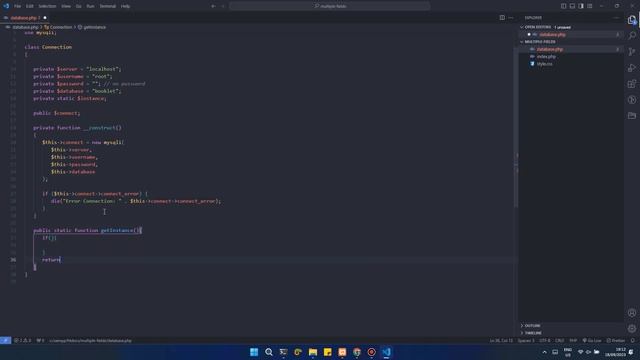Open the Source Control view
The height and width of the screenshot is (360, 640).
click(632, 52)
